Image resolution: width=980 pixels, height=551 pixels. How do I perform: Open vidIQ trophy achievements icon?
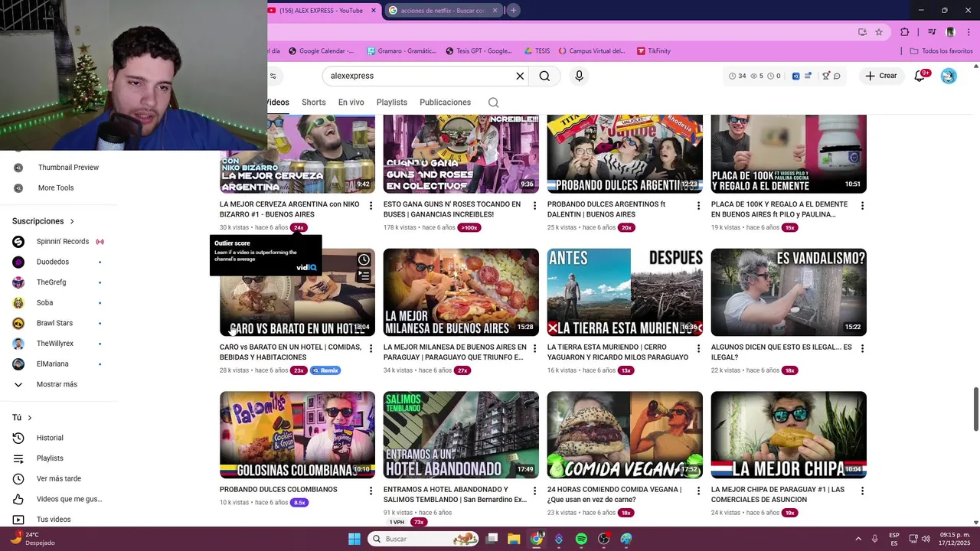coord(825,76)
